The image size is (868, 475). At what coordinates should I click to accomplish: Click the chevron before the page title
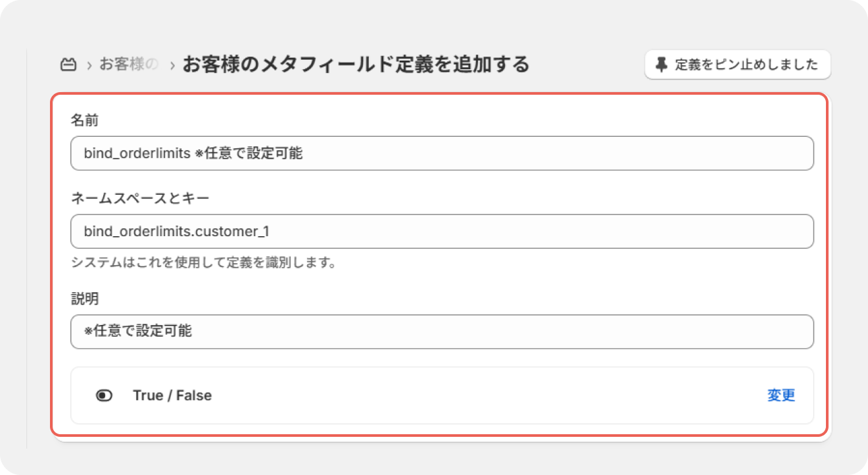[172, 65]
